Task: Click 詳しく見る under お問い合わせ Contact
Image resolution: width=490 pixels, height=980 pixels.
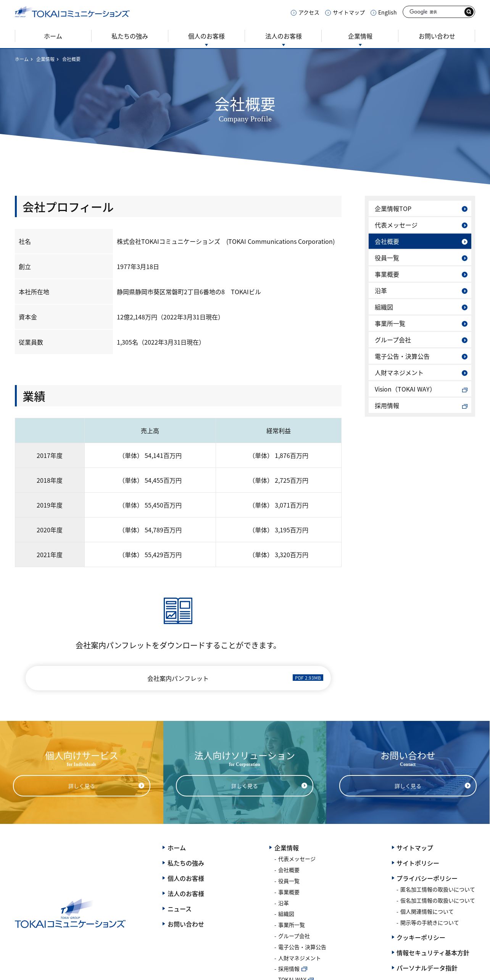Action: click(x=408, y=786)
